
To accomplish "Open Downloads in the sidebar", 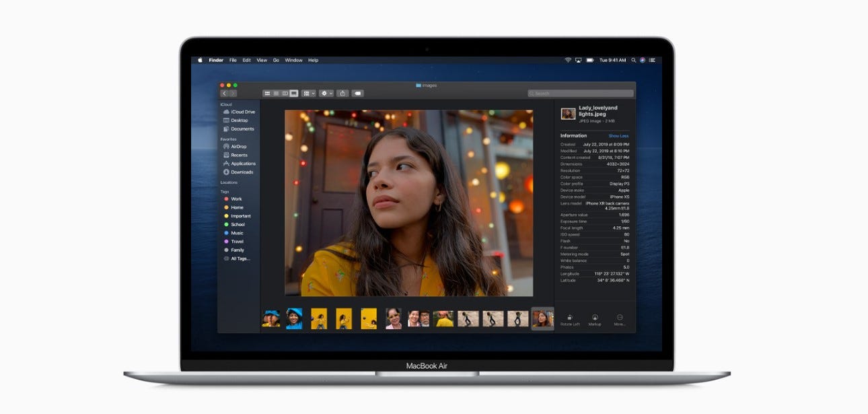I will click(238, 172).
